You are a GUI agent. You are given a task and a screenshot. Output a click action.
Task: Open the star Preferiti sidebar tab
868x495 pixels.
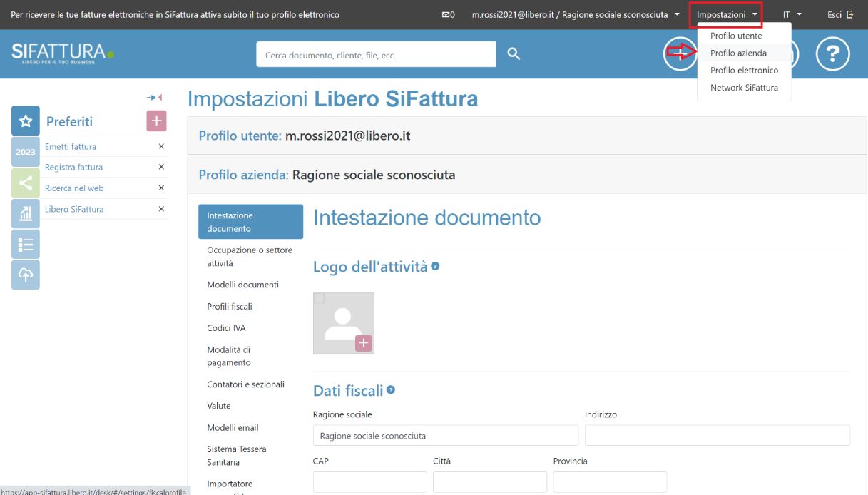[x=26, y=121]
